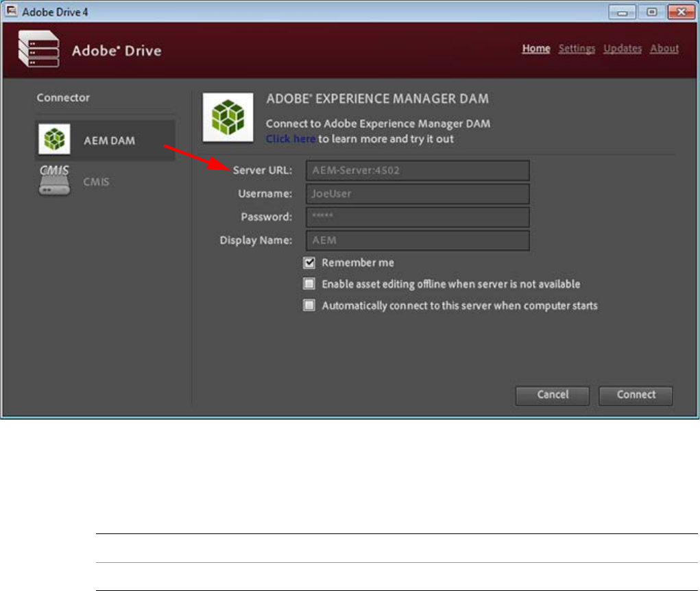Screen dimensions: 700x591
Task: Select the CMIS connector label
Action: 96,182
